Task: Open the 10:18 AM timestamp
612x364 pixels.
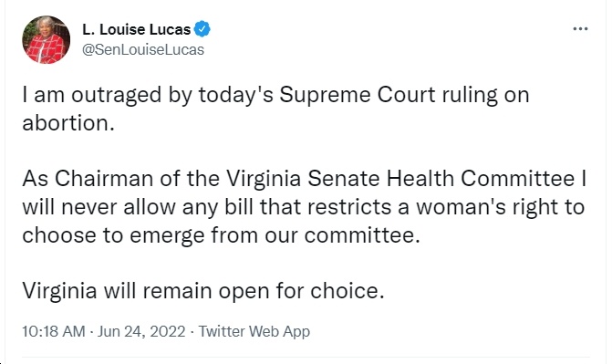Action: tap(54, 331)
